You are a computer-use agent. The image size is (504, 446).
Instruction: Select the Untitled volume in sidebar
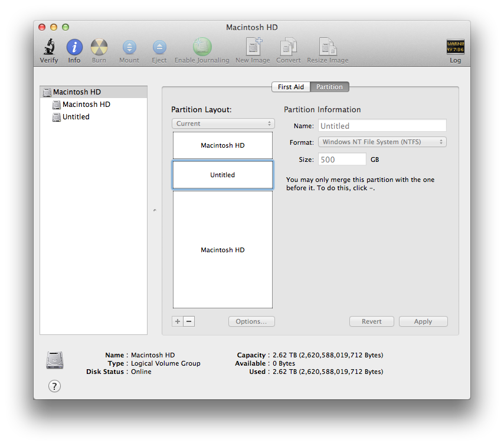[x=93, y=117]
